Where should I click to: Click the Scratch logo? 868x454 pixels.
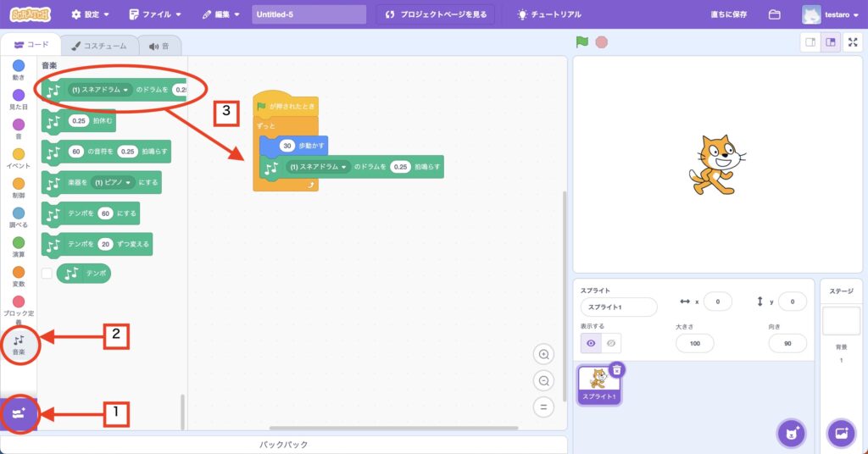coord(31,14)
